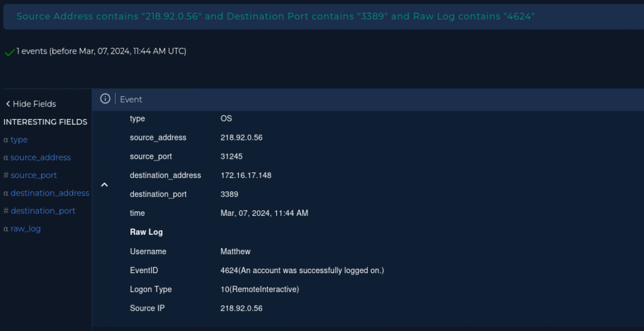Select the raw_log interesting field
The width and height of the screenshot is (644, 331).
[x=25, y=228]
